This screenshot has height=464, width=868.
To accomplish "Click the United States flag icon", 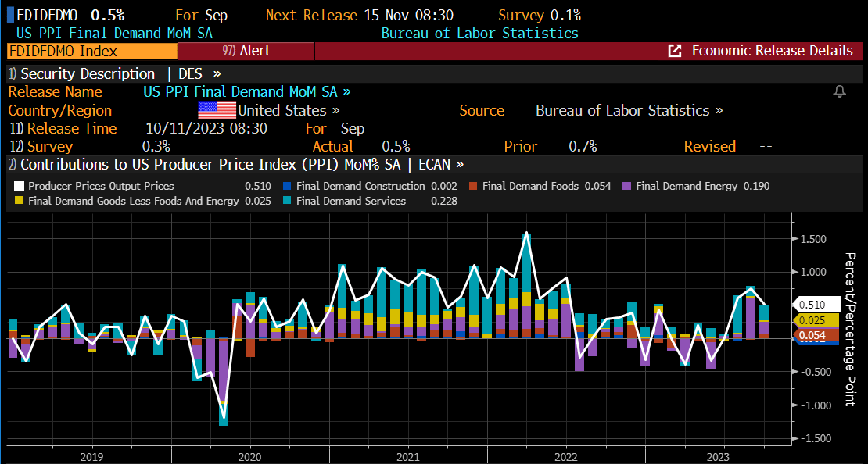I will (217, 110).
